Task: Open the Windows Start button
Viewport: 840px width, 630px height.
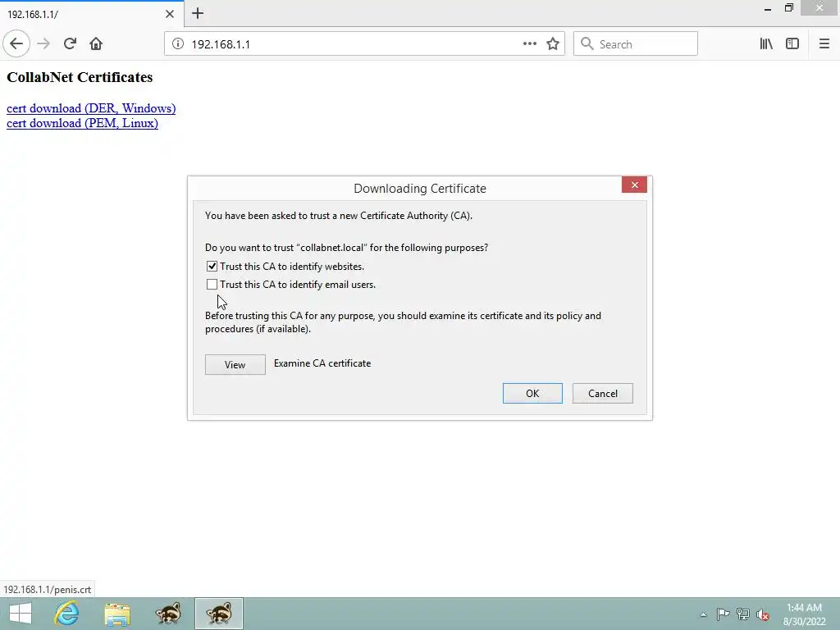Action: click(x=21, y=614)
